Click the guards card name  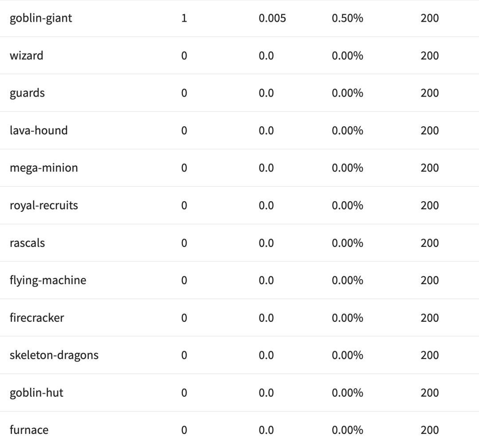[27, 93]
